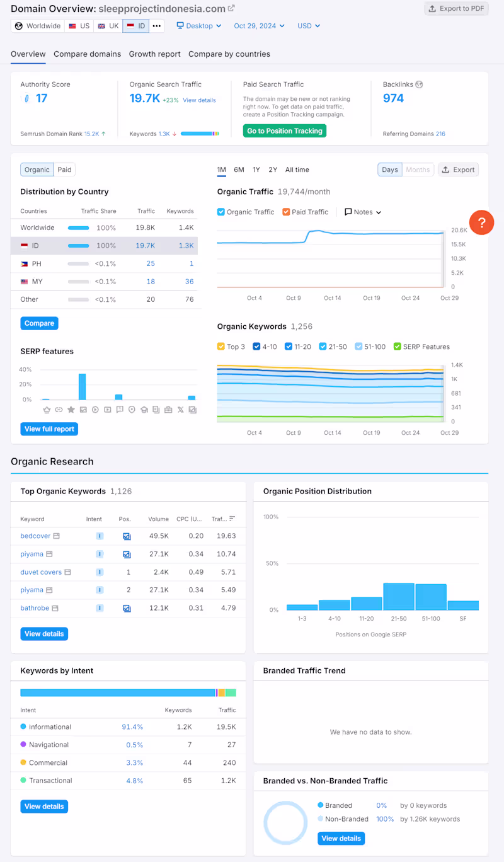
Task: Click the orange help question mark button
Action: click(481, 222)
